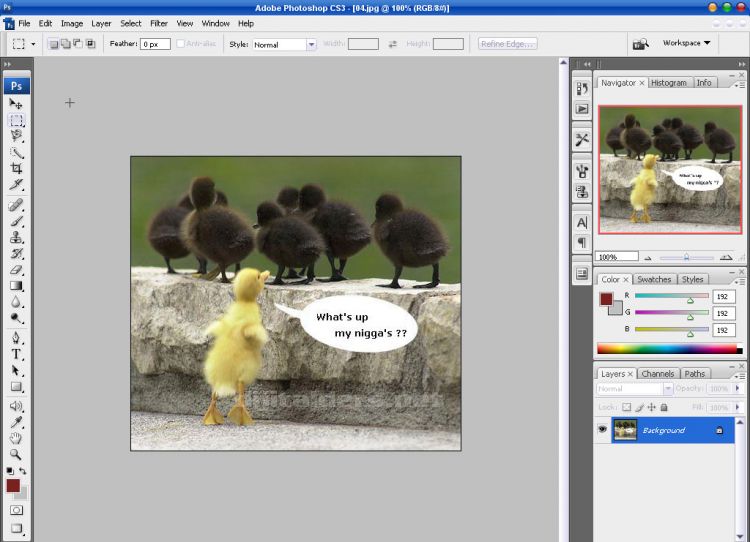This screenshot has height=542, width=750.
Task: Select the Brush tool
Action: click(x=16, y=221)
